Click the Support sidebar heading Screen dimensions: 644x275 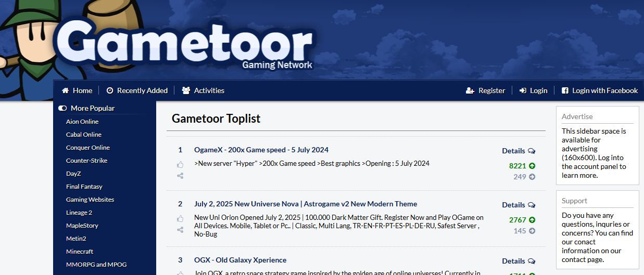[574, 201]
